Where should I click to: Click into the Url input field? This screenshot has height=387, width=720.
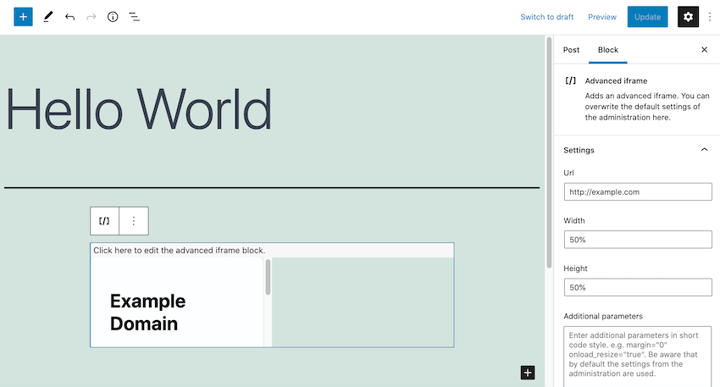[x=638, y=192]
